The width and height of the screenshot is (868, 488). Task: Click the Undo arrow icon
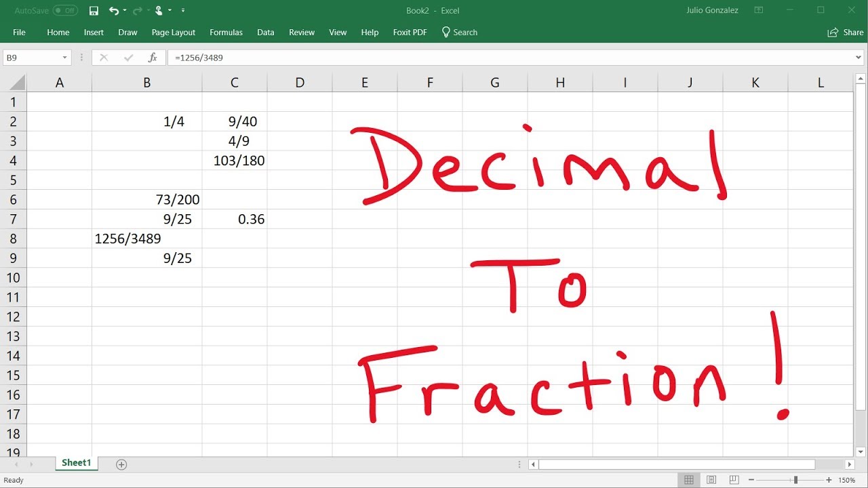tap(114, 11)
